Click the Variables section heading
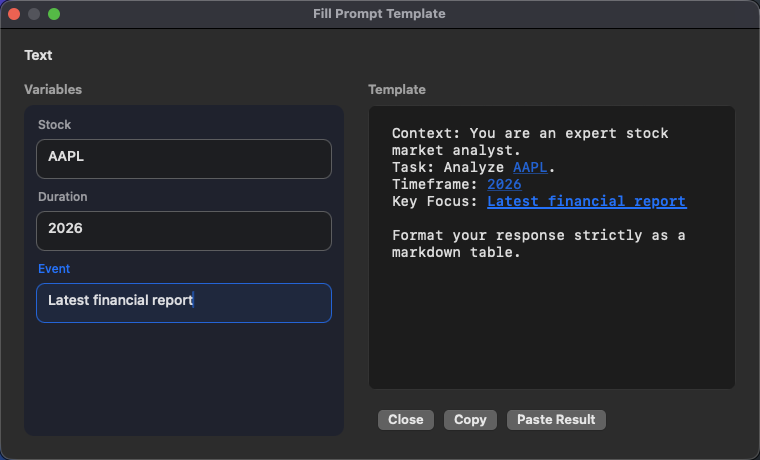Viewport: 760px width, 460px height. coord(53,90)
